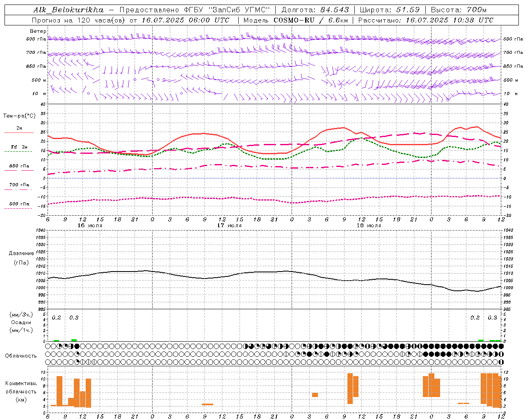The image size is (525, 420).
Task: Click the 'Тем-ра(°C)' temperature label
Action: point(19,116)
